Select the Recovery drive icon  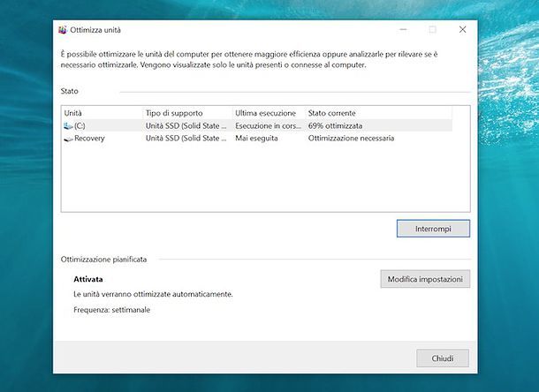coord(68,139)
